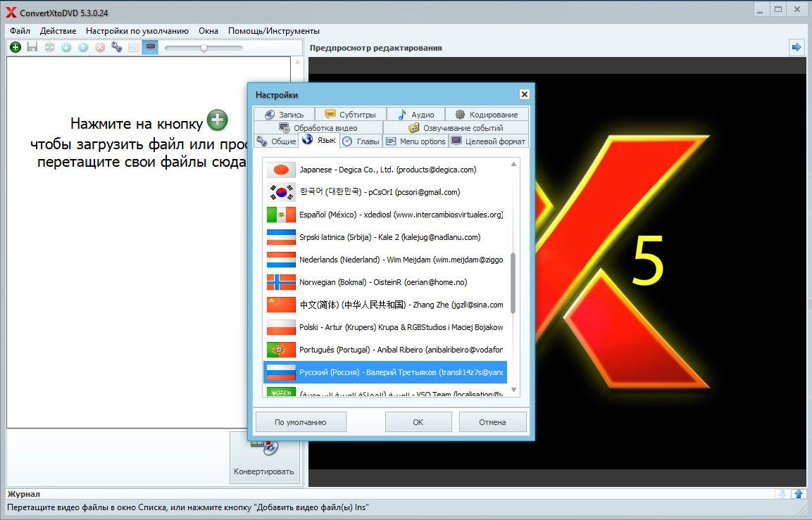This screenshot has width=812, height=520.
Task: Select the Язык settings tab
Action: 319,140
